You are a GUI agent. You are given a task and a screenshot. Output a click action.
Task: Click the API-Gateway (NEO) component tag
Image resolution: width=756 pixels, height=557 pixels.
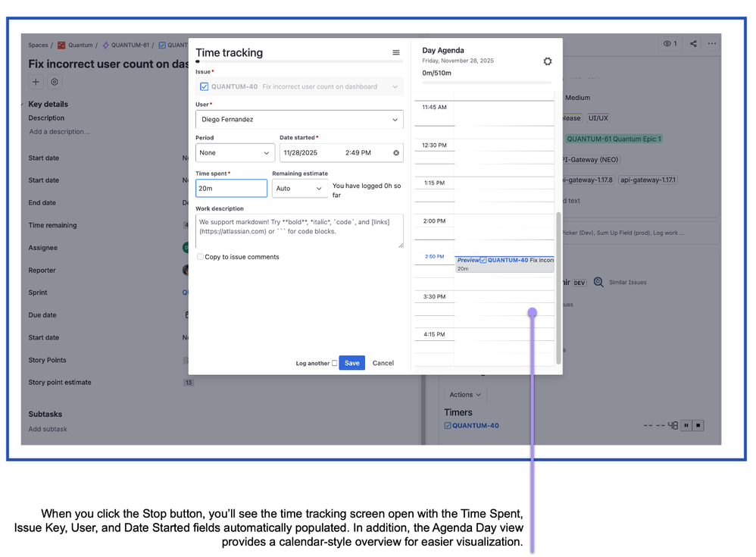[590, 160]
